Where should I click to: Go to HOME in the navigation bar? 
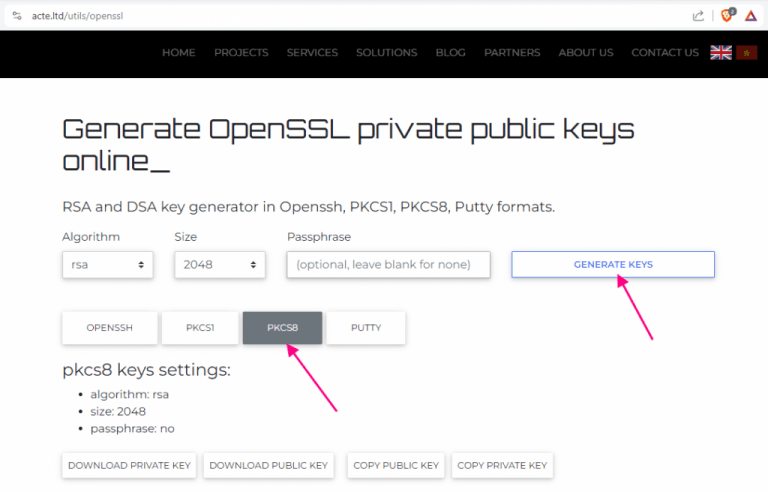tap(179, 52)
